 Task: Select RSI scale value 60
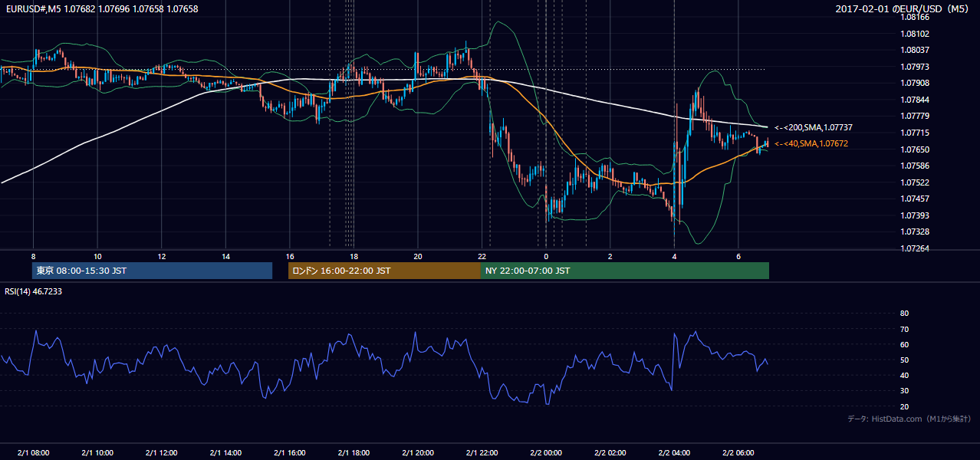click(x=904, y=344)
